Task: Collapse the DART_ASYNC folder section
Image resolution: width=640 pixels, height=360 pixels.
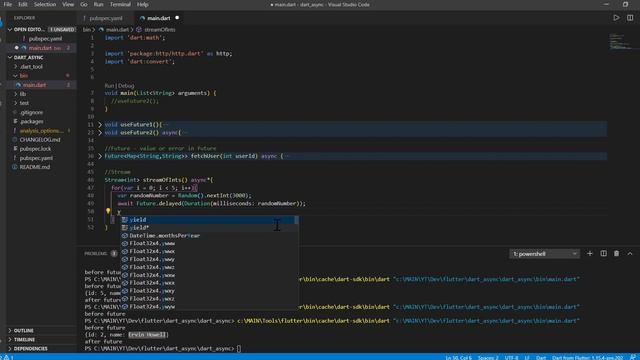Action: [10, 58]
